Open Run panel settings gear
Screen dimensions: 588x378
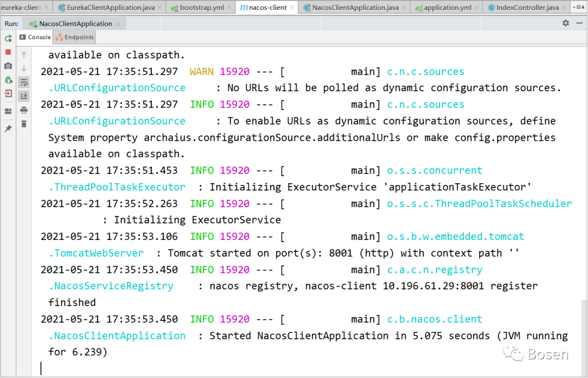566,23
